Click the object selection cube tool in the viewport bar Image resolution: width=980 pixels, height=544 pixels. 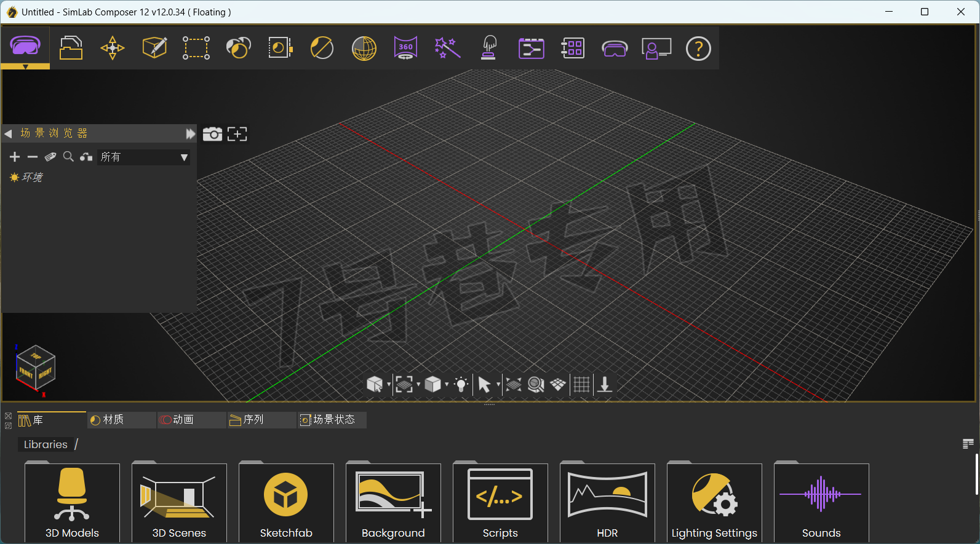[x=375, y=384]
